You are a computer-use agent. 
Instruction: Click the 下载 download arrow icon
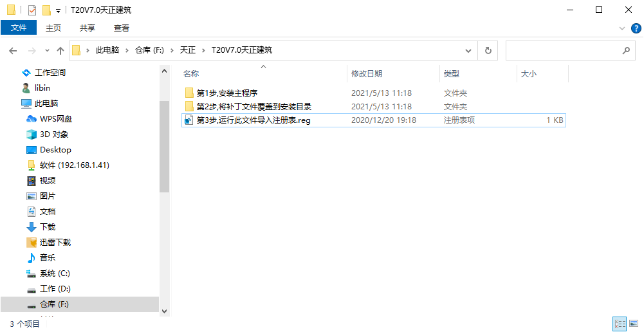click(31, 227)
